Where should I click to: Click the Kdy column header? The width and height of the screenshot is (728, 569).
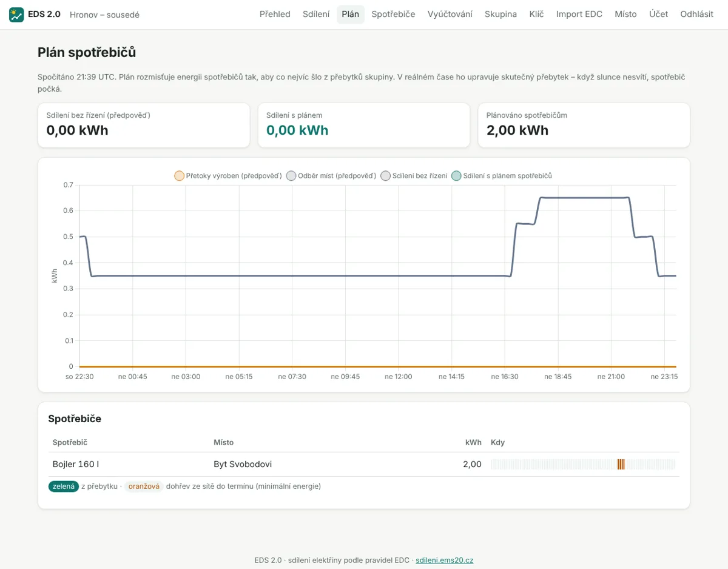click(497, 442)
